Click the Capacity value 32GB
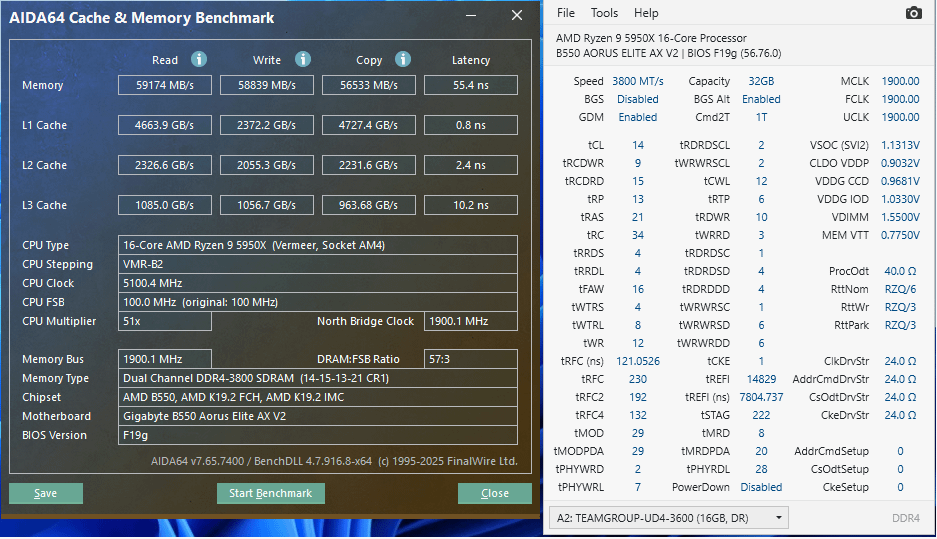This screenshot has height=539, width=937. pyautogui.click(x=761, y=81)
